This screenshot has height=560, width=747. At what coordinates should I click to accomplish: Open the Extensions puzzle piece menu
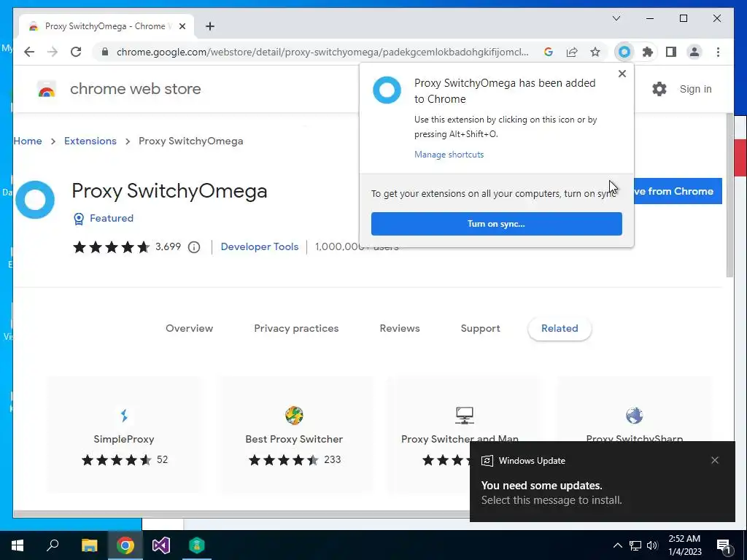point(648,52)
